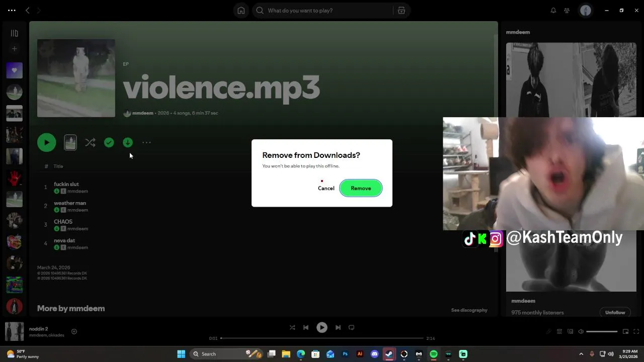The width and height of the screenshot is (644, 362).
Task: Click play in the bottom player bar
Action: click(x=322, y=327)
